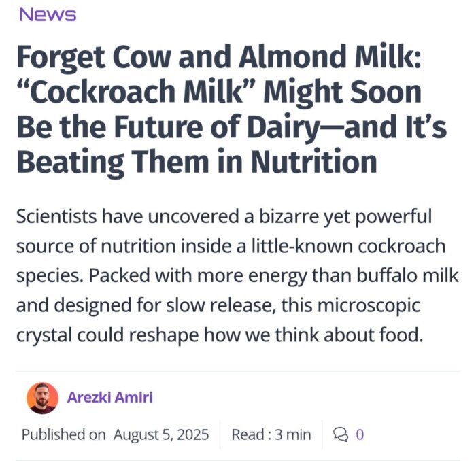476x461 pixels.
Task: Click the article summary paragraph
Action: pos(231,277)
